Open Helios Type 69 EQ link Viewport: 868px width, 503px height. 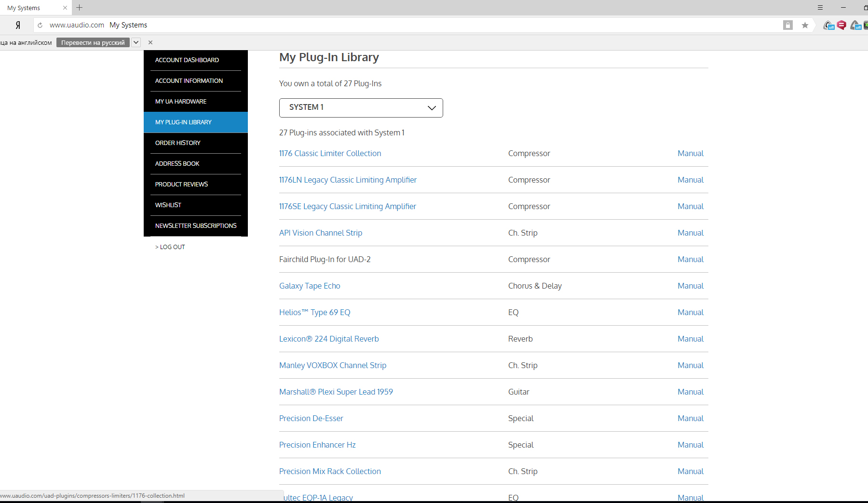point(315,312)
